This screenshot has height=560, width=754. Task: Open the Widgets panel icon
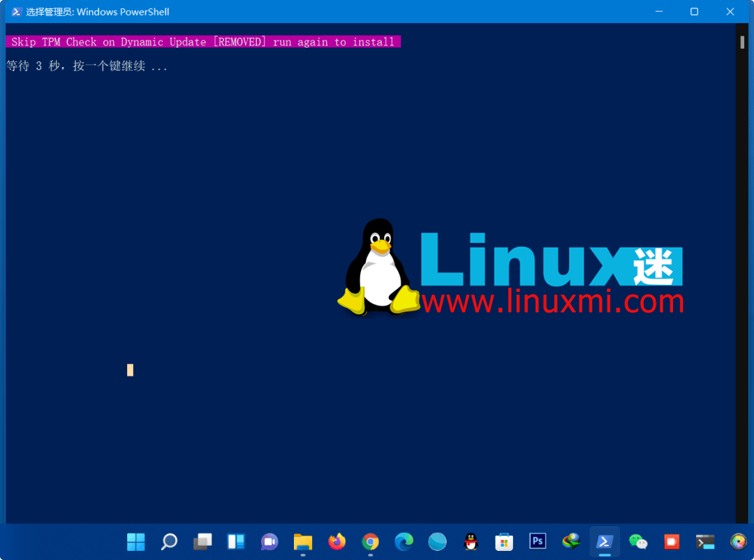(x=236, y=542)
